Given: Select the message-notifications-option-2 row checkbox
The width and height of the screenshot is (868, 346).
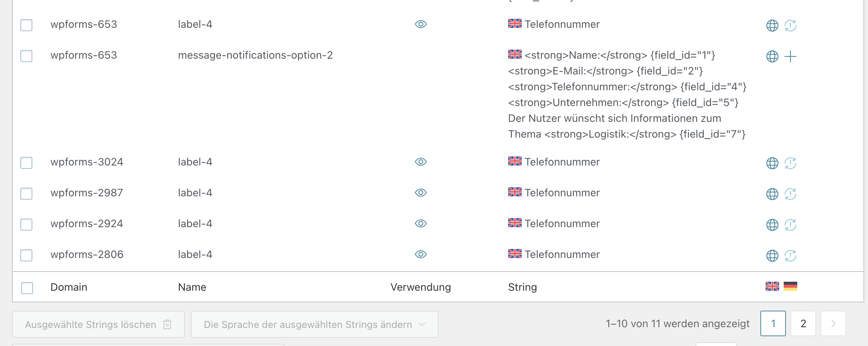Looking at the screenshot, I should pos(26,56).
